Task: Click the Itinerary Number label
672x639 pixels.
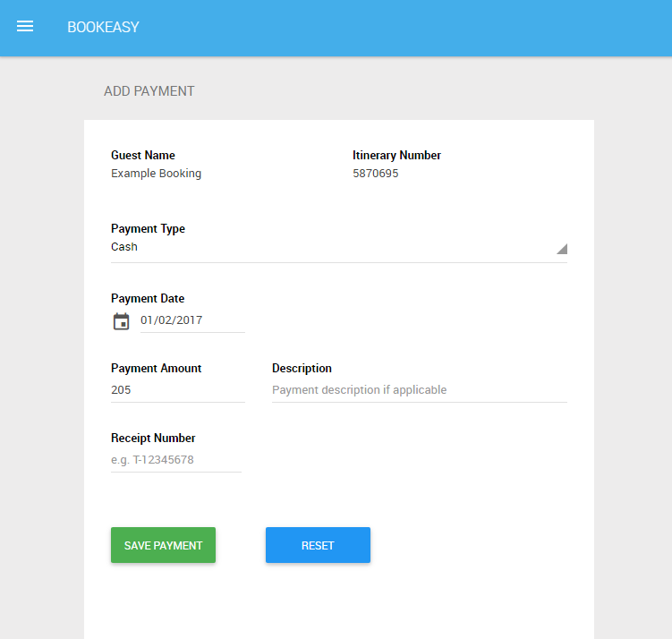Action: (x=396, y=155)
